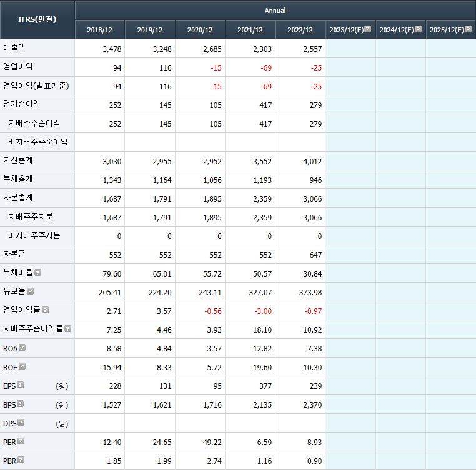476x470 pixels.
Task: Click the 자본총계 row label
Action: pos(18,198)
